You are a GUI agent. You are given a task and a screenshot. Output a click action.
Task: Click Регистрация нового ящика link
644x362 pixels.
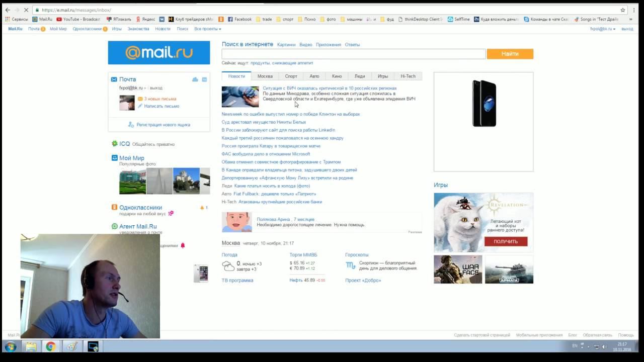pos(163,125)
